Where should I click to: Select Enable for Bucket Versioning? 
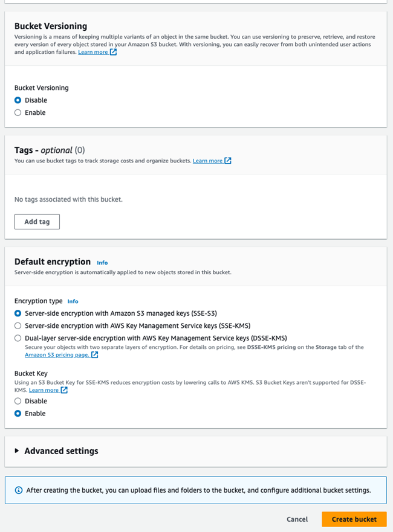coord(18,113)
